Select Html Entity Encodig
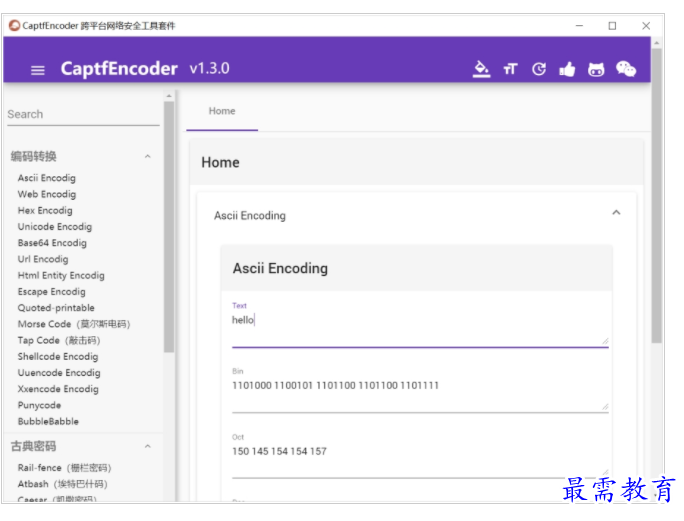This screenshot has width=684, height=521. point(61,275)
